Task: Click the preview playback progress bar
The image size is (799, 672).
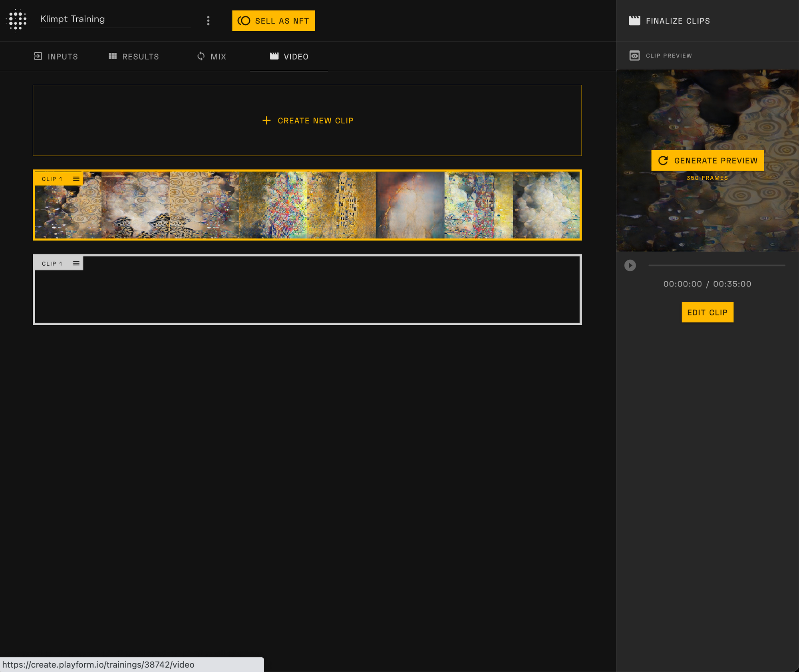Action: (717, 265)
